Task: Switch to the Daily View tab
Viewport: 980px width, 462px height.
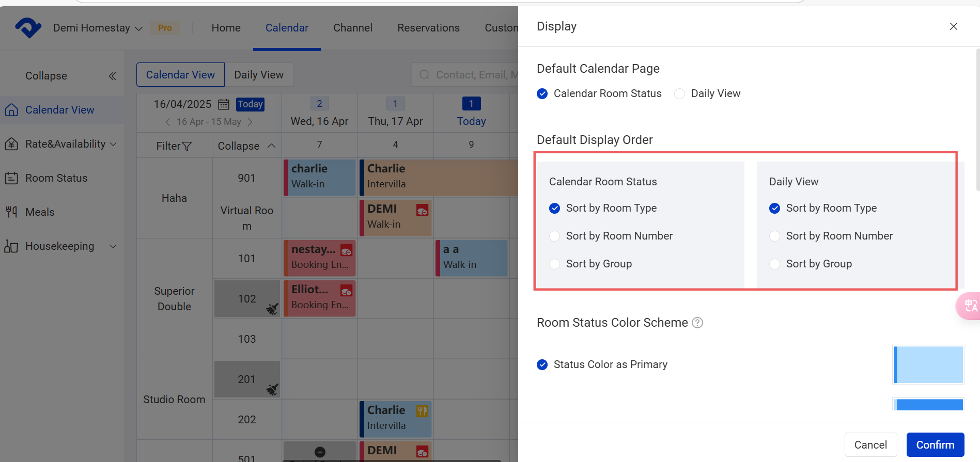Action: (x=259, y=75)
